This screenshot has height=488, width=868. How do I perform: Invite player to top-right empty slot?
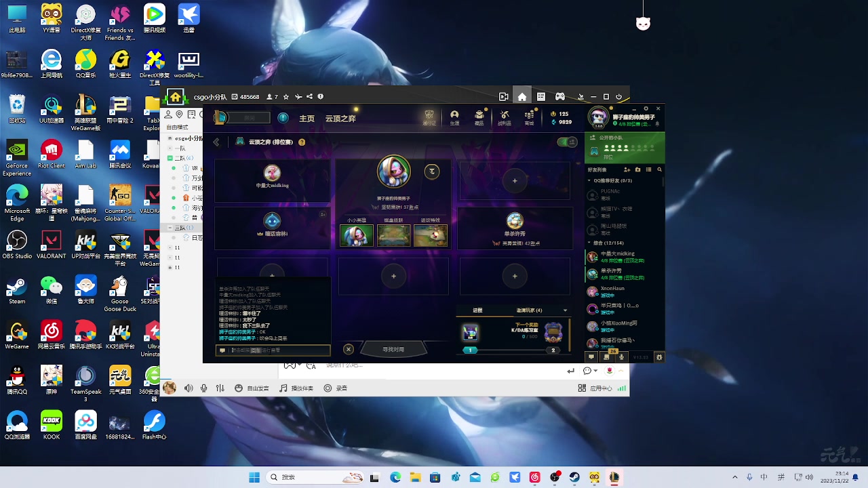click(x=515, y=181)
